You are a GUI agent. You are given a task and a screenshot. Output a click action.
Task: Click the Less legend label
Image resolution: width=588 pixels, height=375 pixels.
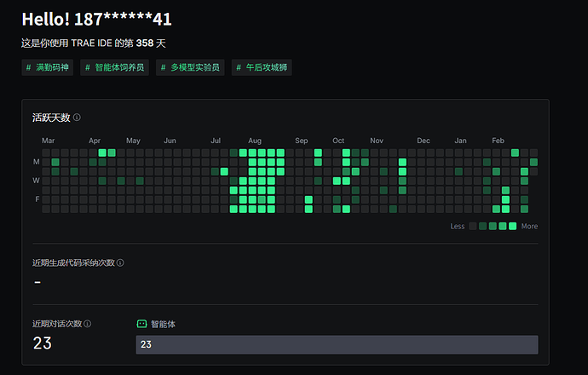[x=457, y=226]
